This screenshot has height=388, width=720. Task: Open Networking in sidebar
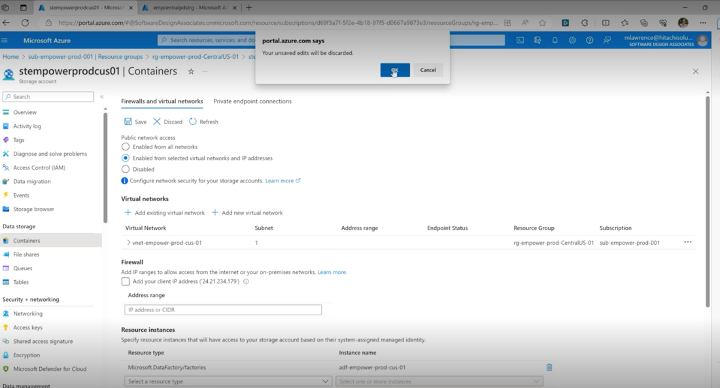28,314
